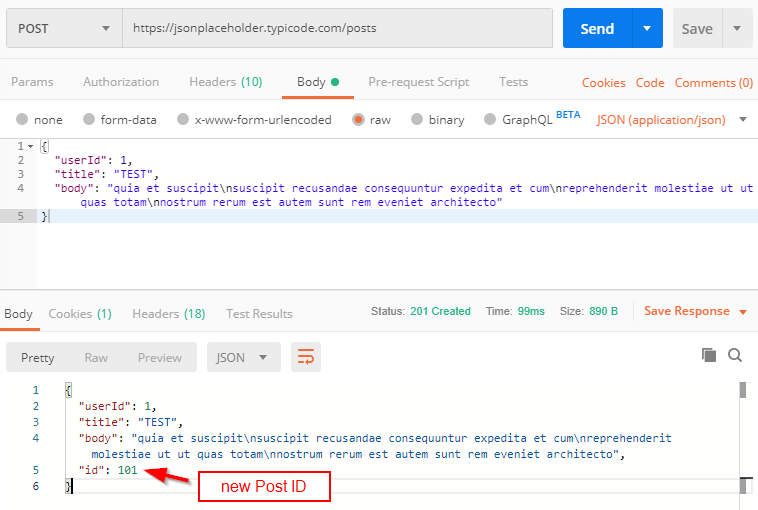Click the request URL field

click(x=337, y=28)
